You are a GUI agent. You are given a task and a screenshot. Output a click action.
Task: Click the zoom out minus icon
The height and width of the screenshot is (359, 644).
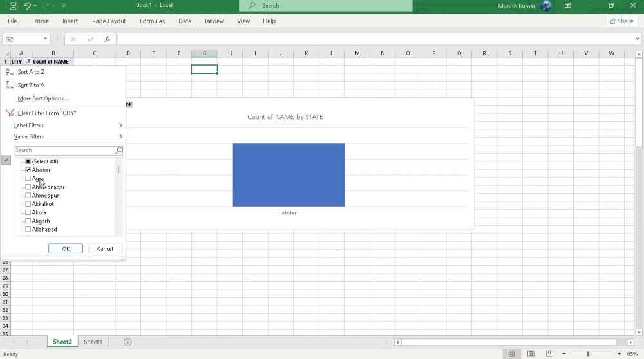pos(564,354)
